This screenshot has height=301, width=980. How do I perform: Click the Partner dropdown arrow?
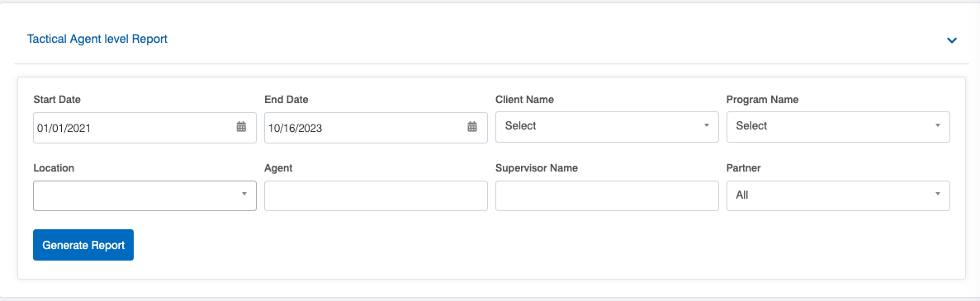click(x=938, y=195)
